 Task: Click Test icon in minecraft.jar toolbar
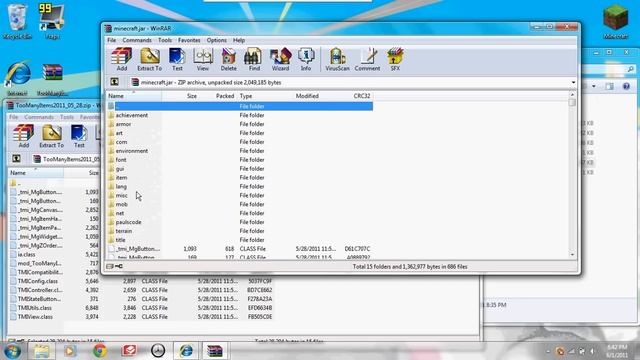(x=177, y=59)
